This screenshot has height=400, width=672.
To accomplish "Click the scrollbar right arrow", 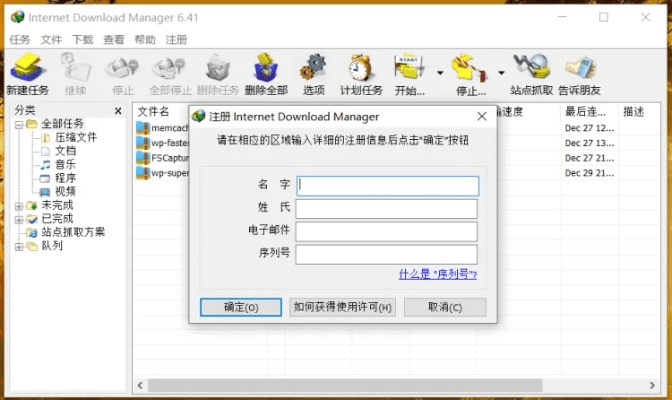I will [x=652, y=385].
